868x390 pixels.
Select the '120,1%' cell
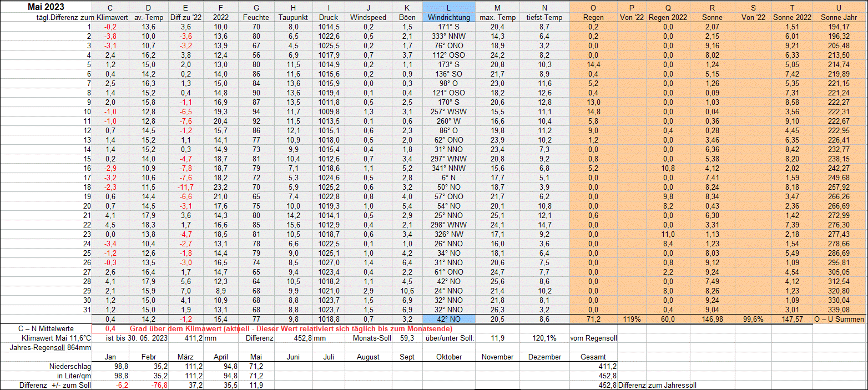tap(544, 338)
